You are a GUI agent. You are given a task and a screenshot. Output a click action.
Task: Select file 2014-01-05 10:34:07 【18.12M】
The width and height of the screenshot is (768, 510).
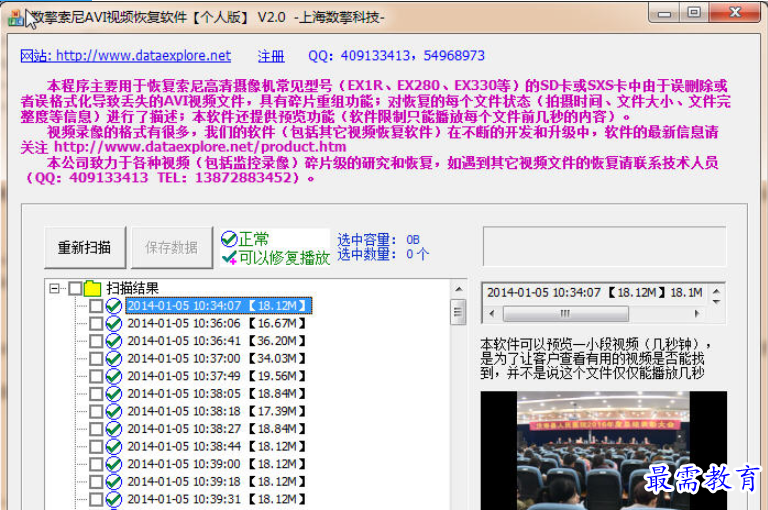click(218, 306)
